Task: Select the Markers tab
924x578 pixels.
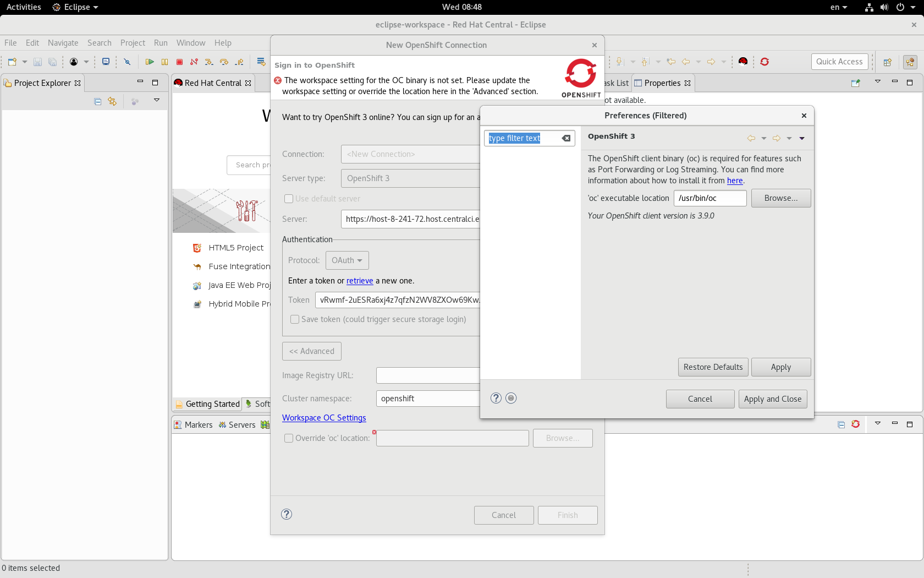Action: pyautogui.click(x=193, y=425)
